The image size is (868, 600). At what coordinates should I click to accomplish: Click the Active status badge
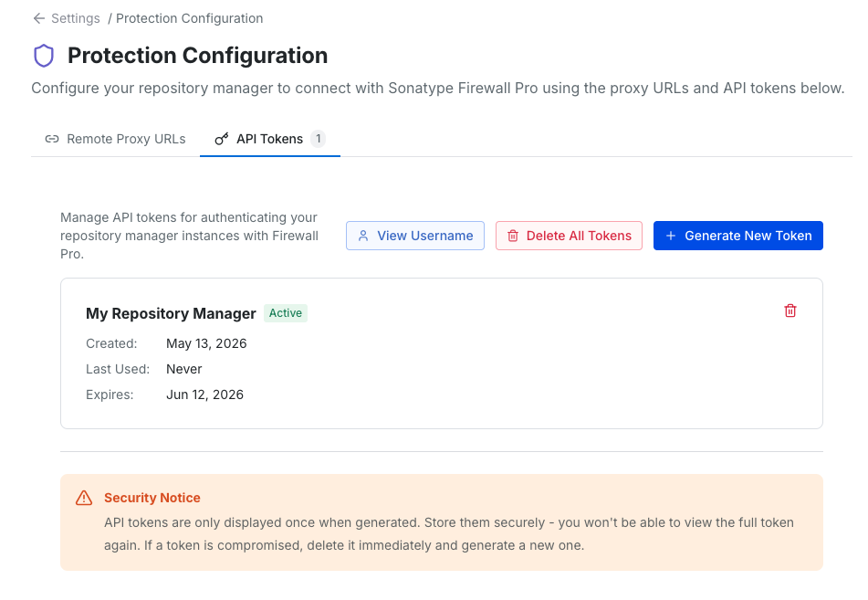click(285, 313)
